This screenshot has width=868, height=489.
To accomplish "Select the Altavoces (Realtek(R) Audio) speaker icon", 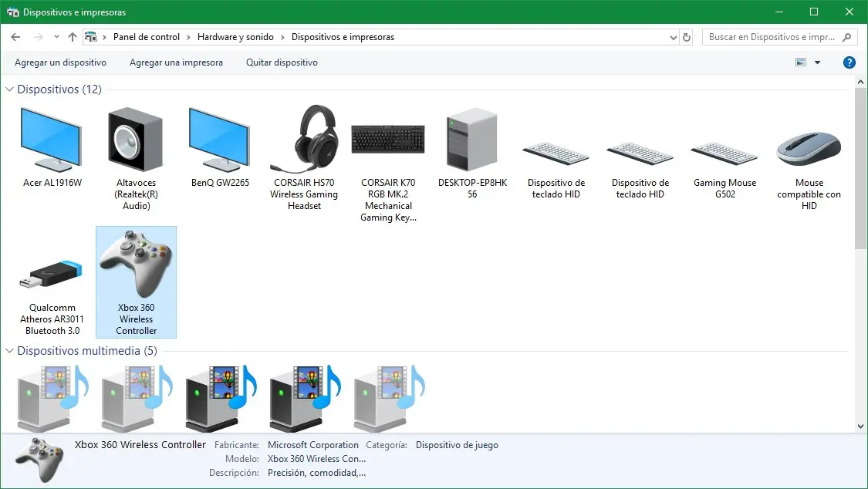I will (x=136, y=140).
